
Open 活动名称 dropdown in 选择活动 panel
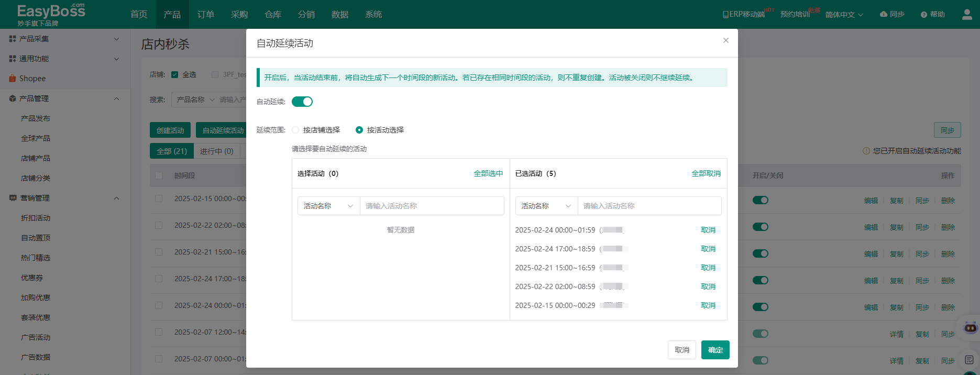328,206
